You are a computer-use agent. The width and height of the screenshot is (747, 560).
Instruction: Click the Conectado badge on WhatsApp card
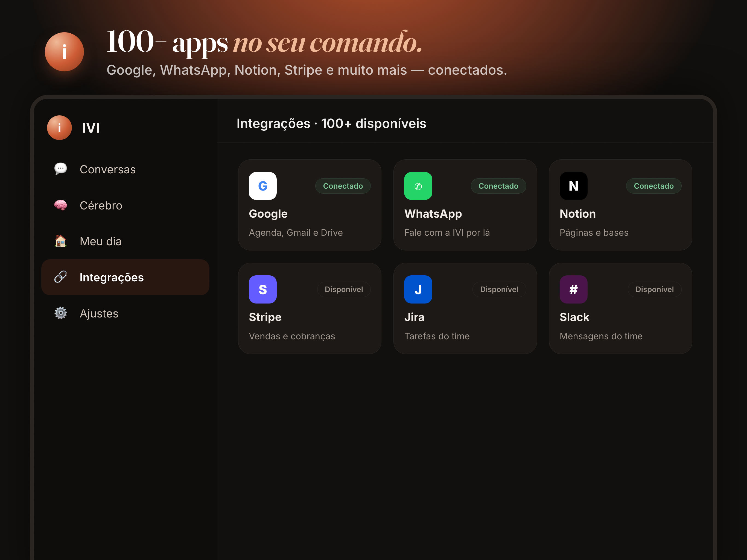(498, 186)
